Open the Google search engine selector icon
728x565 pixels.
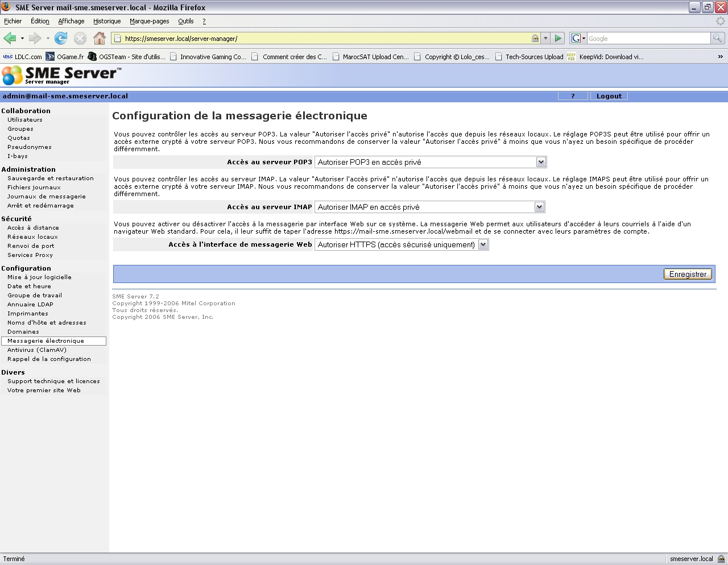578,38
